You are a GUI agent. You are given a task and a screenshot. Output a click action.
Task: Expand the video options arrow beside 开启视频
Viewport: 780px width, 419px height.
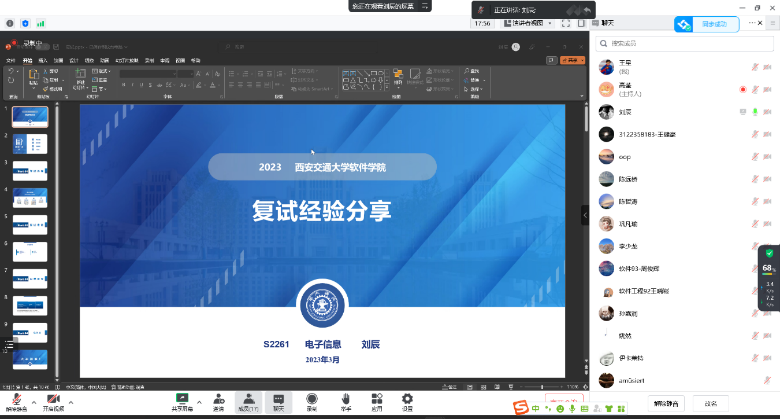pyautogui.click(x=71, y=402)
